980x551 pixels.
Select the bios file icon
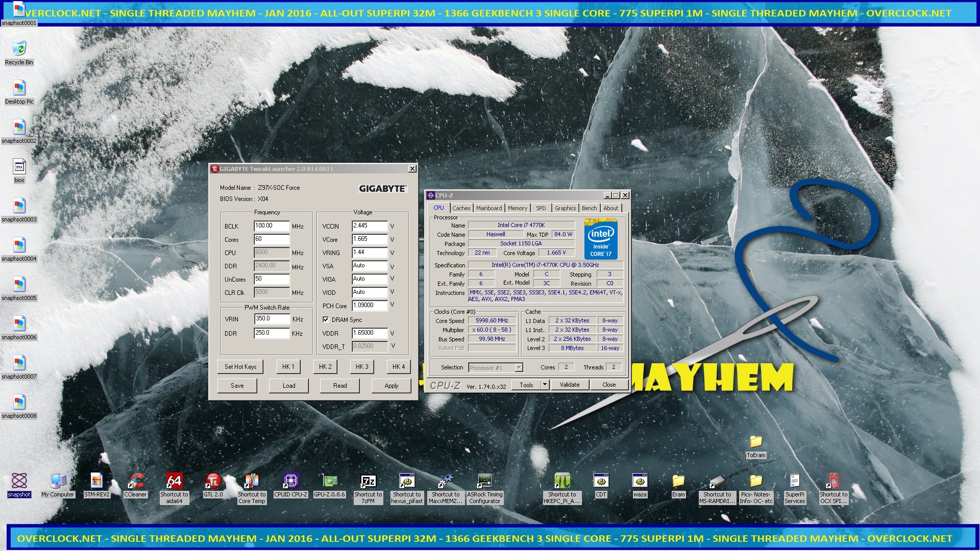pos(19,171)
